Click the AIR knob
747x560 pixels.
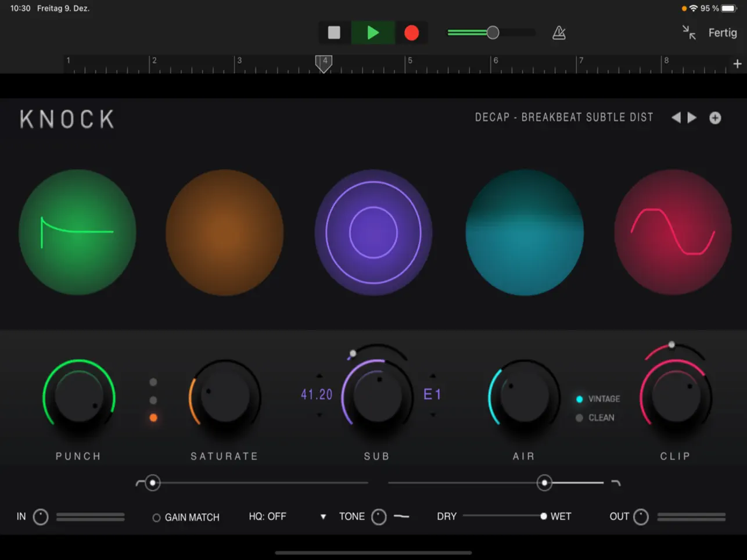[524, 397]
